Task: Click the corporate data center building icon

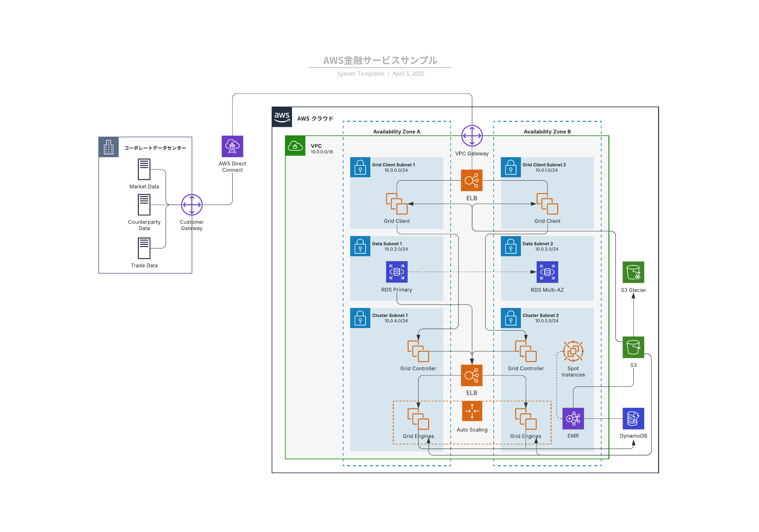Action: pos(108,147)
